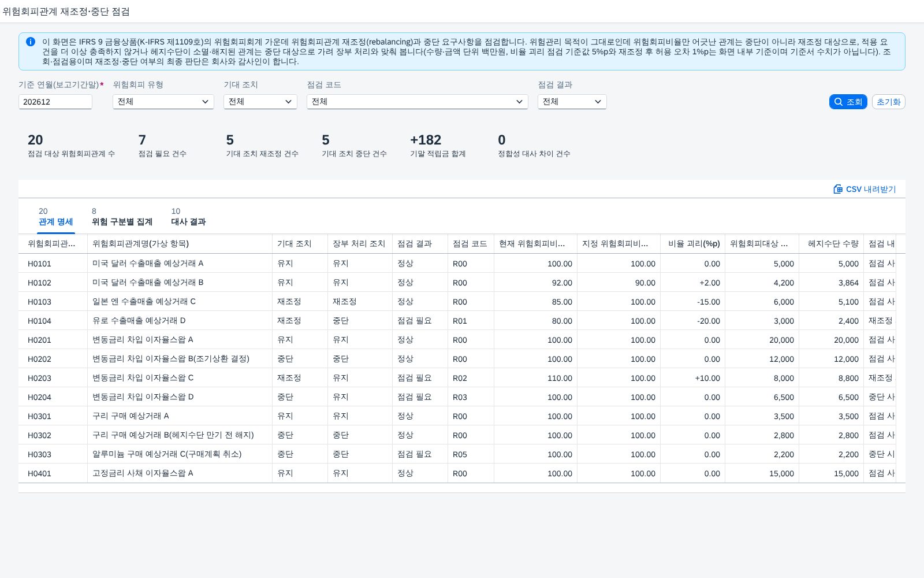This screenshot has width=924, height=578.
Task: Click 변동금리 차입 이자율스왑 B(조기상환 결정)
Action: pos(171,359)
